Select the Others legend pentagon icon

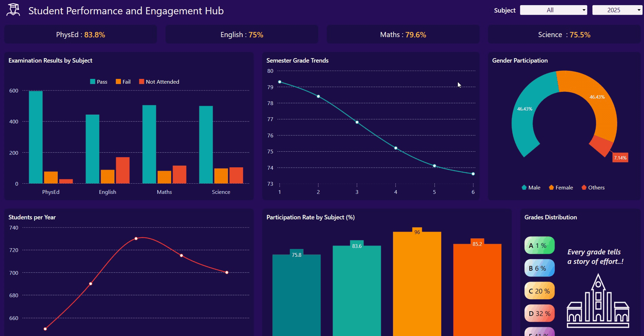[584, 187]
